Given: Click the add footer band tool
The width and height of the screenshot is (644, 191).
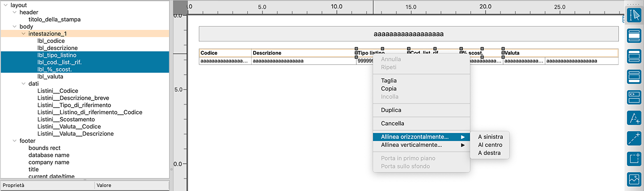Looking at the screenshot, I should coord(635,77).
